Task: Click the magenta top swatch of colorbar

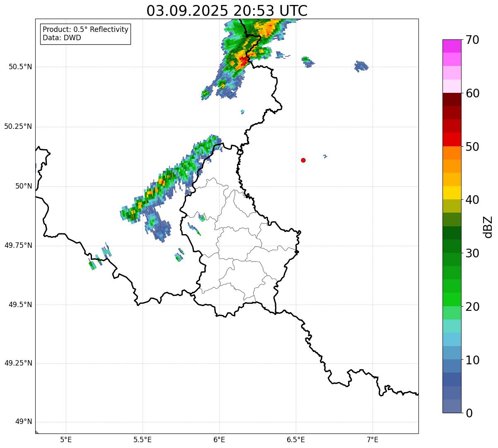Action: pyautogui.click(x=452, y=46)
